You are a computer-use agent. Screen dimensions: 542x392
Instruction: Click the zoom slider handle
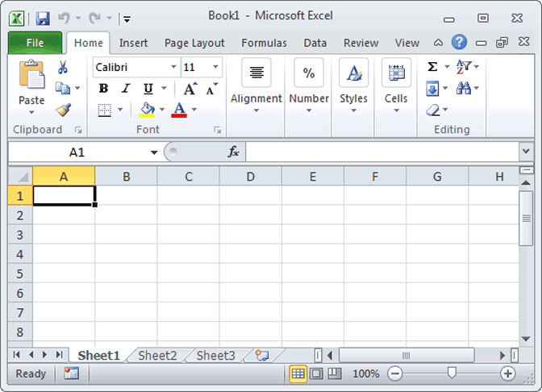pyautogui.click(x=452, y=373)
